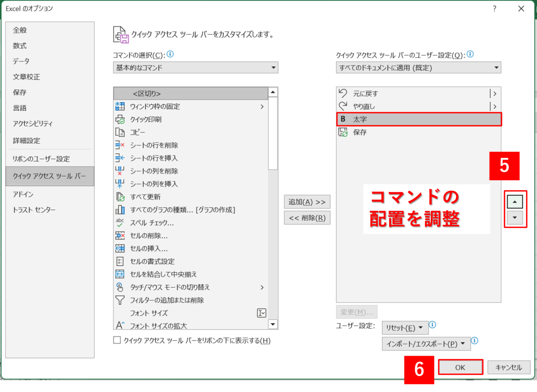This screenshot has width=537, height=392.
Task: Click info icon next to インポート/エクスポート
Action: [x=474, y=341]
